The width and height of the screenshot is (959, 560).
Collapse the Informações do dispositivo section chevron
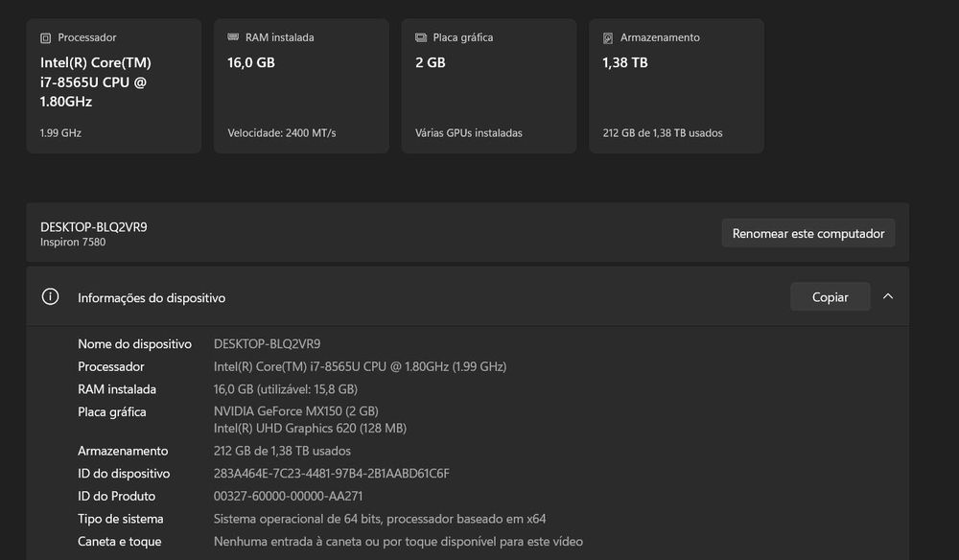point(888,296)
